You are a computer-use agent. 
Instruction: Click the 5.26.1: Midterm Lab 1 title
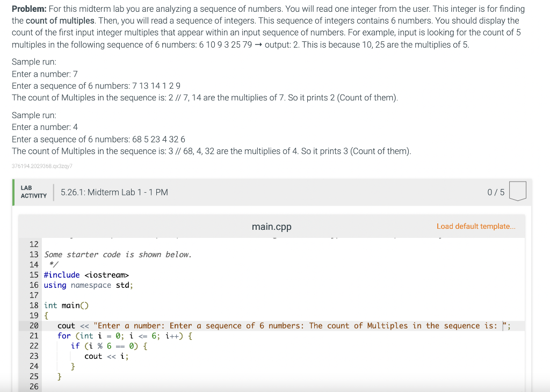114,192
